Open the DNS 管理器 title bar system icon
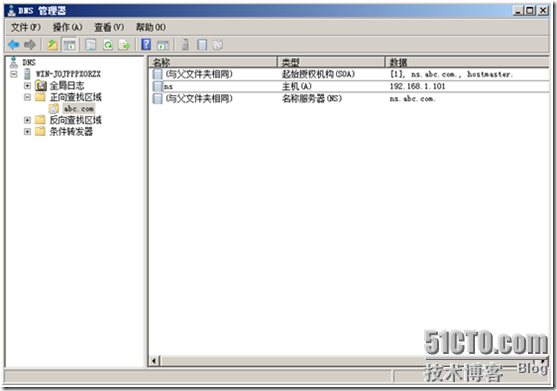Viewport: 557px width, 391px height. (12, 11)
